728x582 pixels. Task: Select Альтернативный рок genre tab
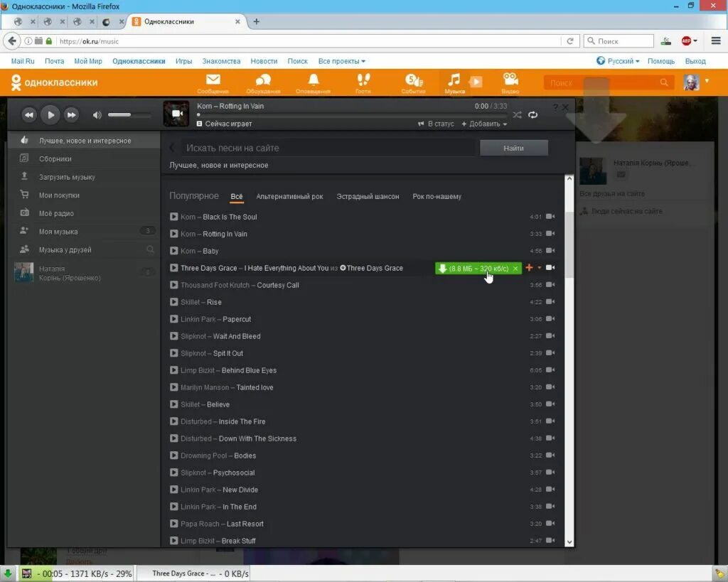pos(290,196)
